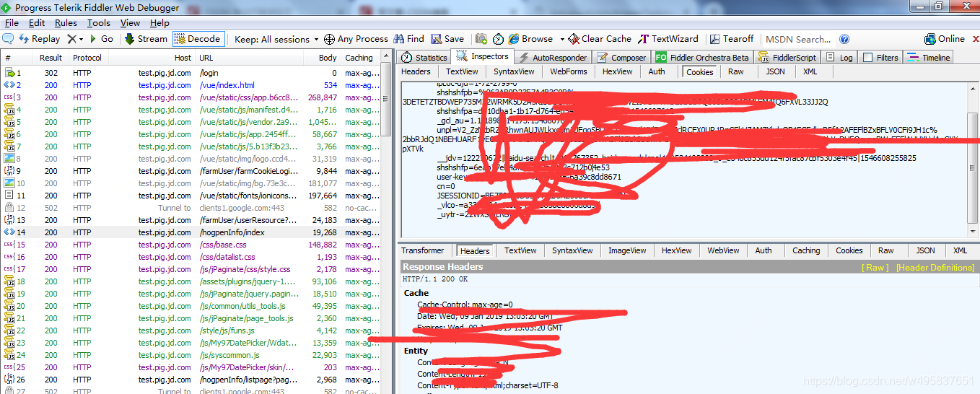This screenshot has height=394, width=980.
Task: Select response Transformer tab
Action: click(x=423, y=250)
